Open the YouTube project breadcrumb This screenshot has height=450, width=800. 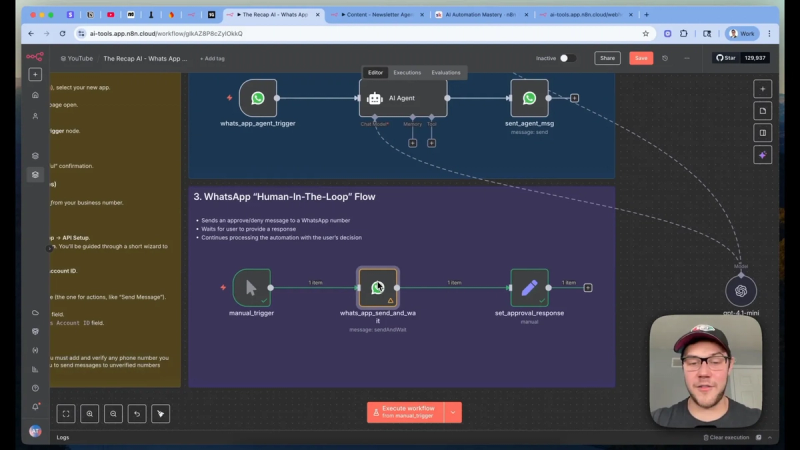(77, 59)
